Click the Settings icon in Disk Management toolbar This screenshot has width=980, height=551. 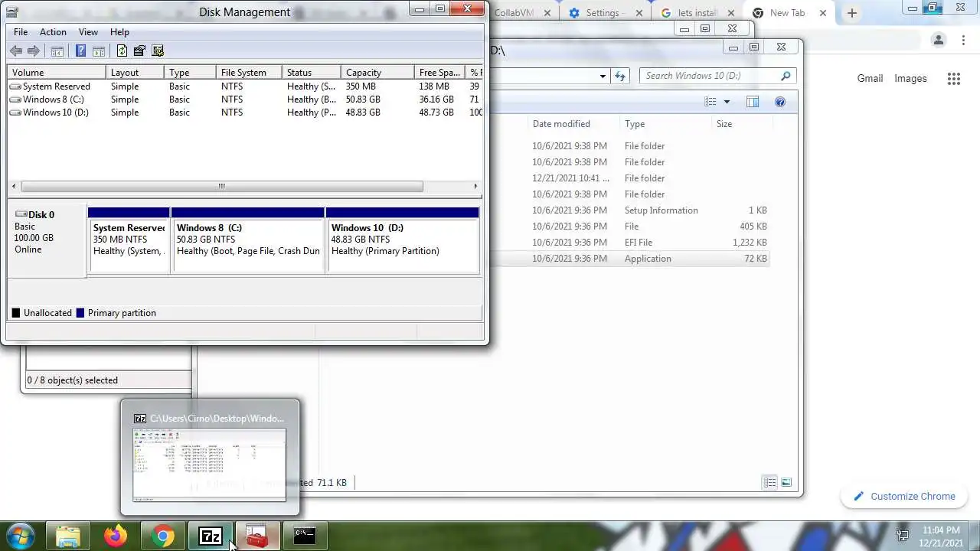158,51
